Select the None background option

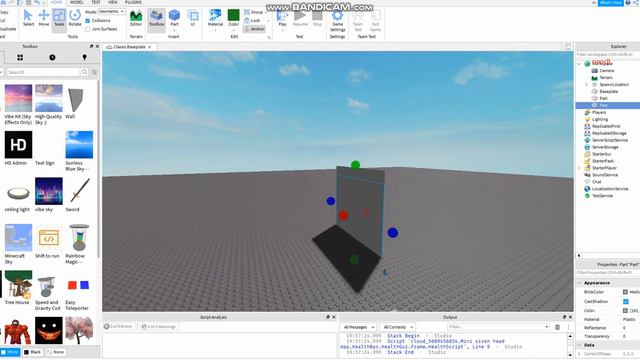click(x=56, y=352)
